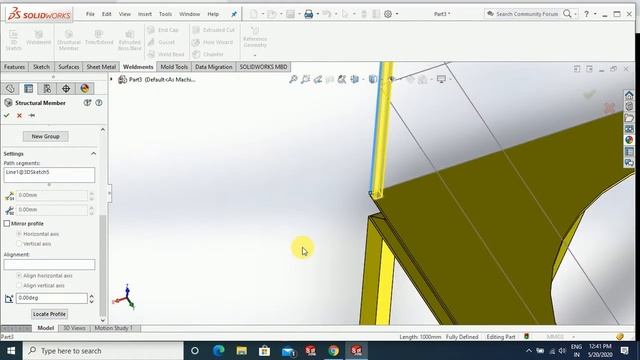Screen dimensions: 640x360
Task: Open the Options gear dropdown arrow
Action: click(397, 14)
